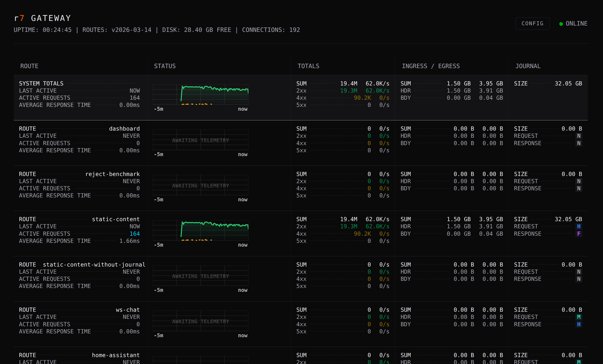Open the SYSTEM TOTALS traffic chart
The height and width of the screenshot is (364, 603).
pos(200,95)
